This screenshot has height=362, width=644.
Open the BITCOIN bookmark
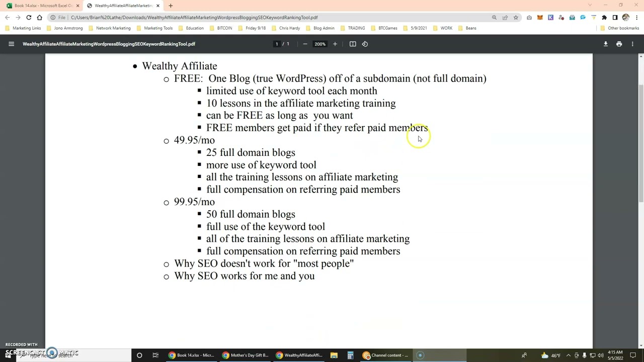(x=224, y=28)
